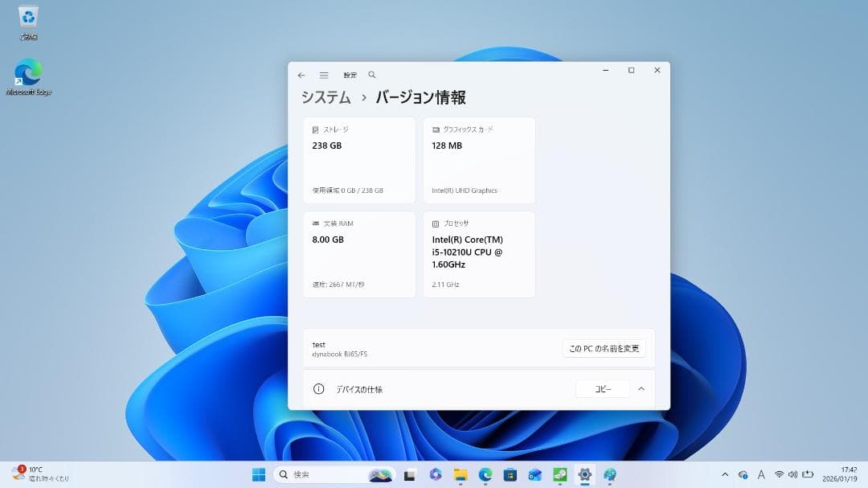Open the Settings navigation menu (hamburger icon)
The height and width of the screenshot is (488, 868).
324,74
